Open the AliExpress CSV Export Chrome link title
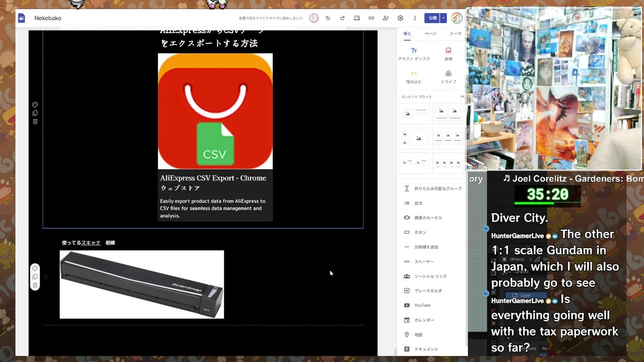 pyautogui.click(x=213, y=183)
